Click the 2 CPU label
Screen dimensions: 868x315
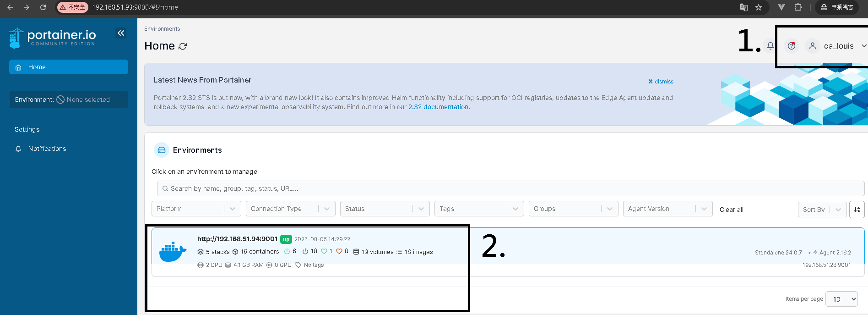tap(210, 265)
